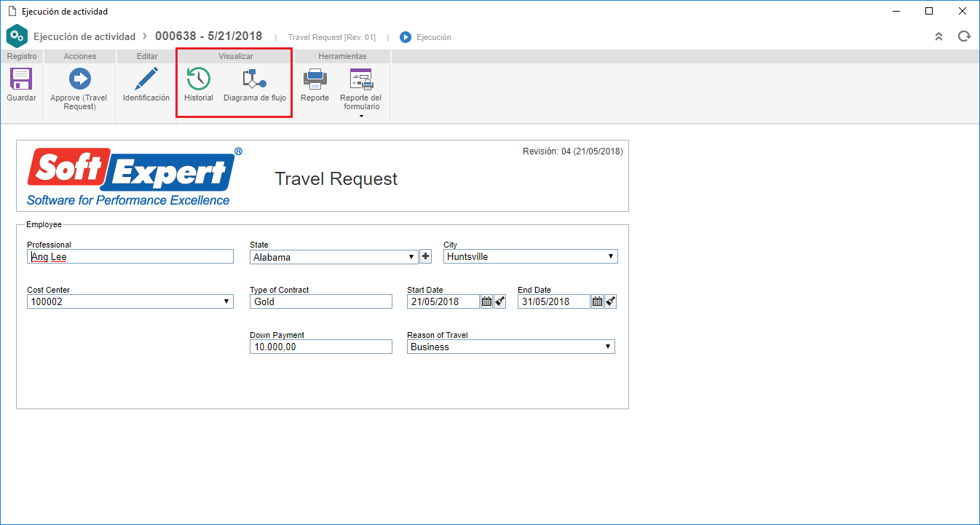Image resolution: width=980 pixels, height=525 pixels.
Task: Maximize the Ejecución de actividad window
Action: pos(929,11)
